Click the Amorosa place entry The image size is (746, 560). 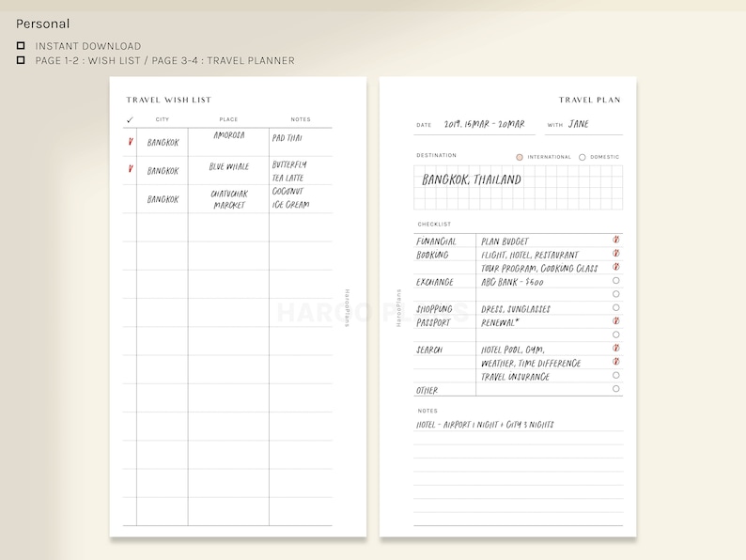(229, 135)
